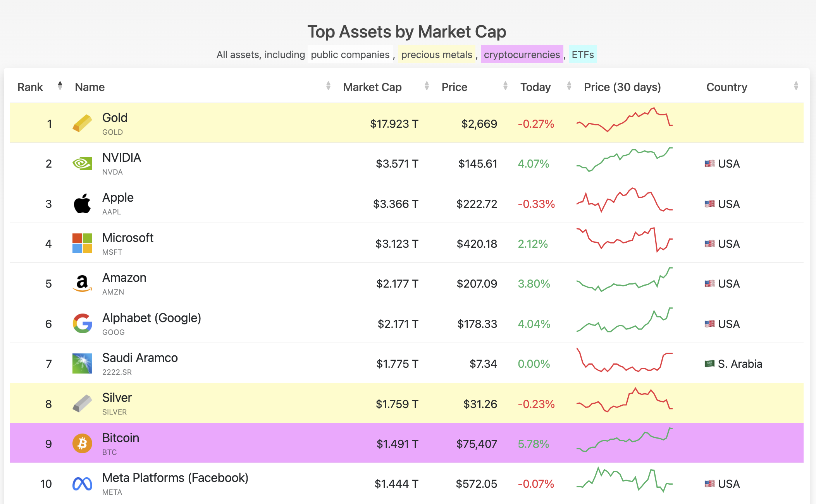Open the Saudi Aramco company page
Viewport: 816px width, 504px height.
[x=140, y=358]
